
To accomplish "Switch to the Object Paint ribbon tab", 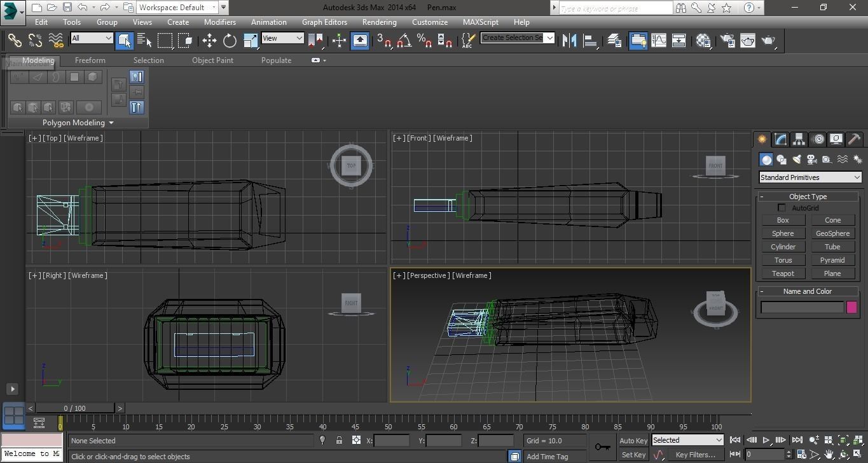I will 212,60.
